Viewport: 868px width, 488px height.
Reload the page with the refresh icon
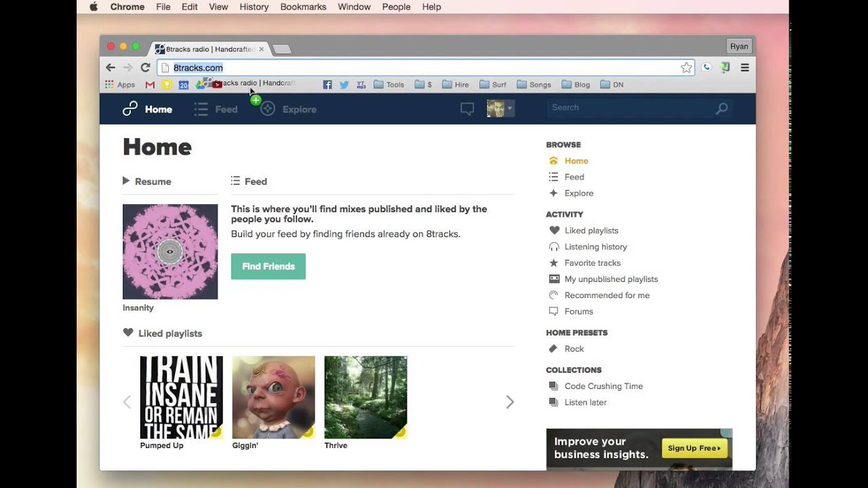tap(145, 68)
